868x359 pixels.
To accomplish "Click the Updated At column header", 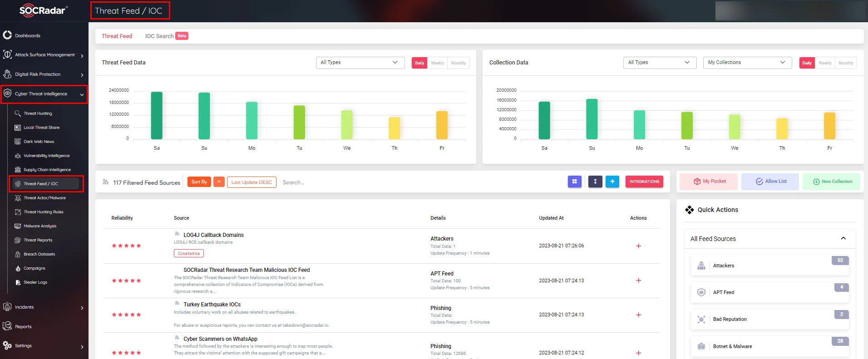I will pos(551,218).
